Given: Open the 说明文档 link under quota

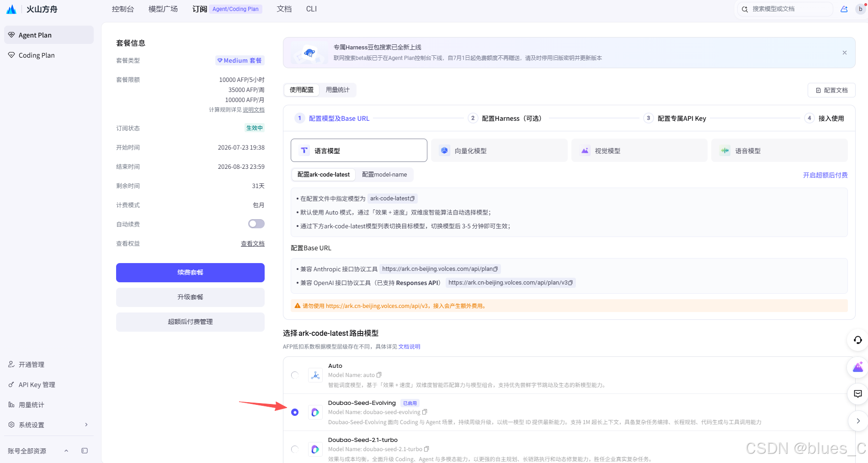Looking at the screenshot, I should tap(253, 110).
